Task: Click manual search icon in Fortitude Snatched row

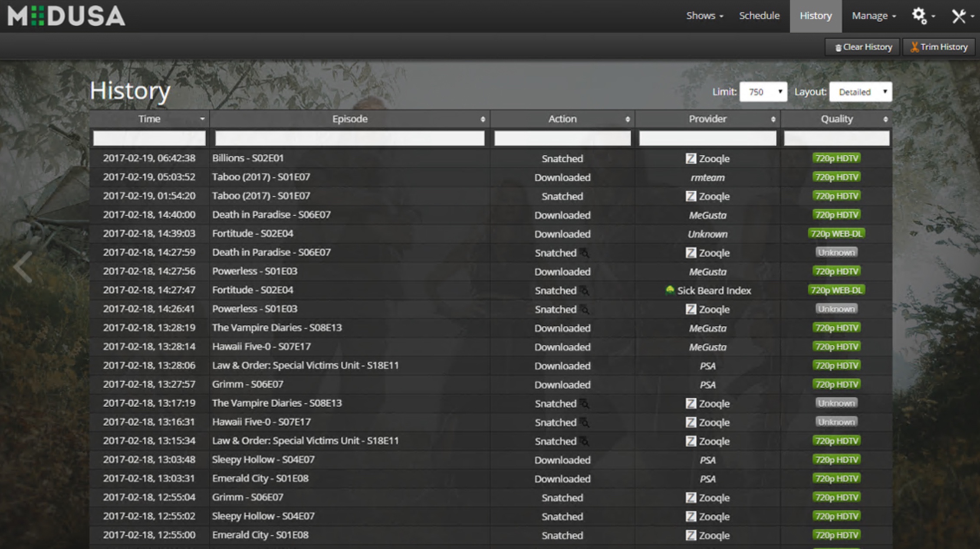Action: tap(585, 291)
